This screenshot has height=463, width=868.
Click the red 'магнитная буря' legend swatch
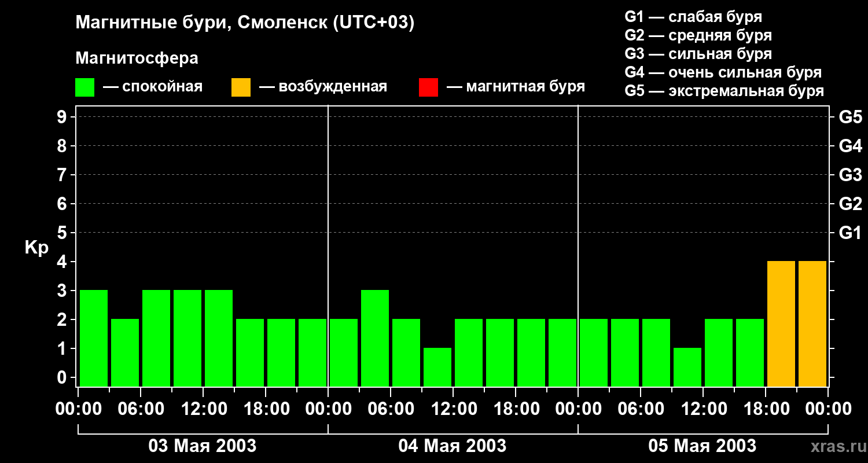[x=428, y=87]
